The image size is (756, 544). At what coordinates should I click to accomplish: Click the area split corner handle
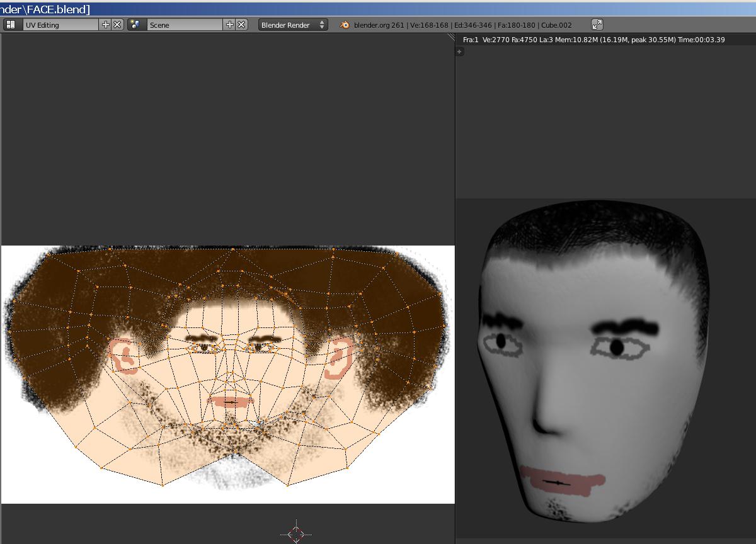coord(451,37)
